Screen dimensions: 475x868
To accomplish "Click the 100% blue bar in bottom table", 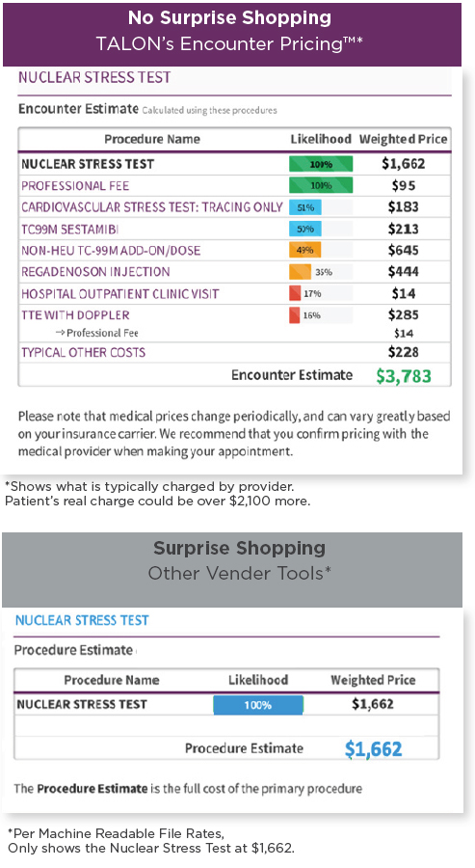I will [258, 705].
